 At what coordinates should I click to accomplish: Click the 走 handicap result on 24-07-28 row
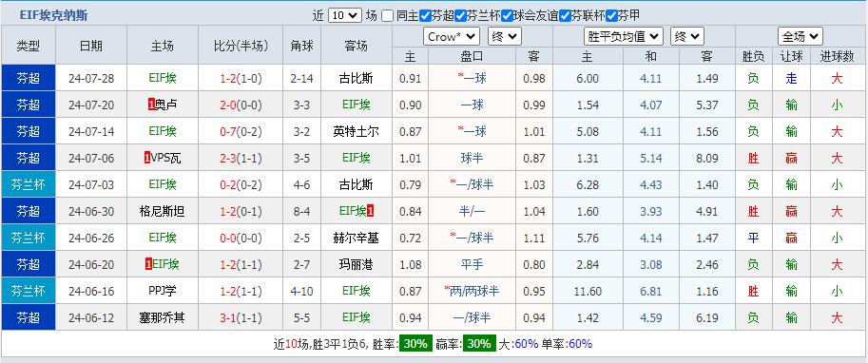tap(792, 79)
